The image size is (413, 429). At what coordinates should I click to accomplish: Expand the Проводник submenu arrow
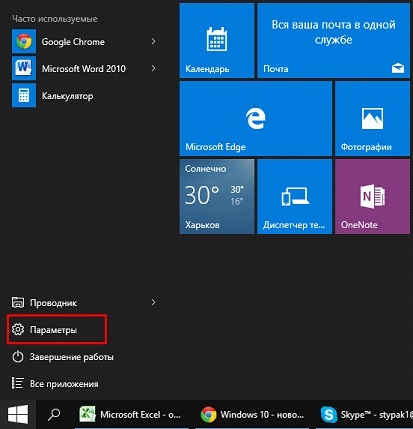(x=153, y=302)
